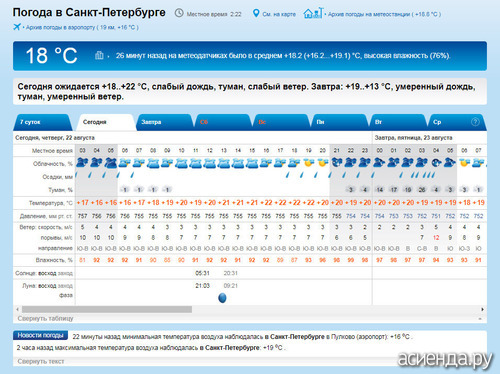The image size is (500, 374).
Task: Click the pressure value 757
Action: click(82, 216)
